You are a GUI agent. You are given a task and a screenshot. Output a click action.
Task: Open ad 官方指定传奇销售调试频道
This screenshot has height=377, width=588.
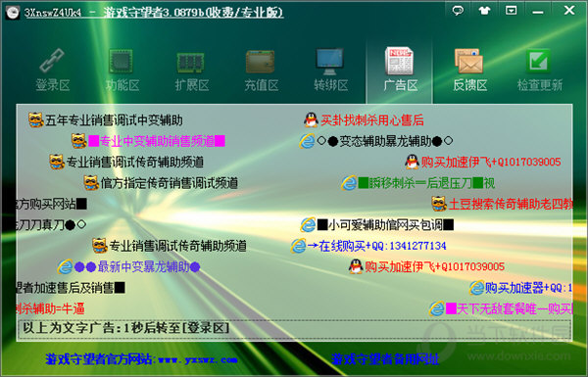pyautogui.click(x=170, y=183)
